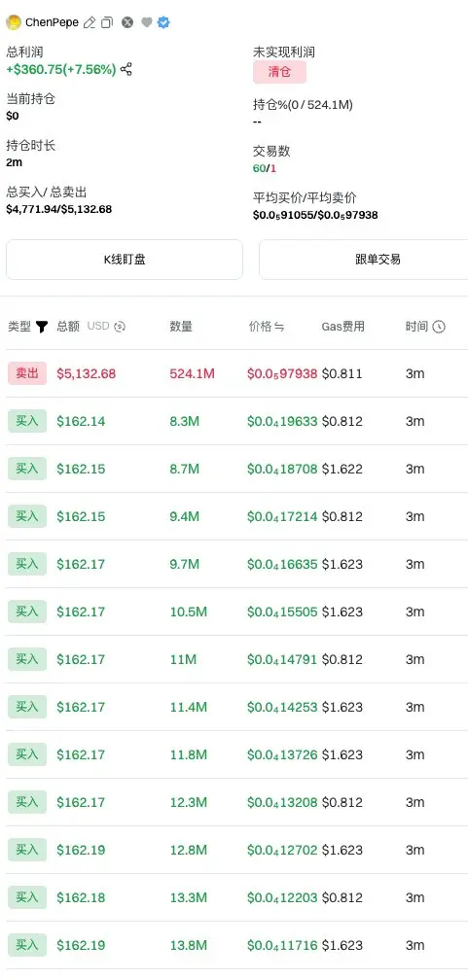Swap price display with arrows icon
Image resolution: width=468 pixels, height=980 pixels.
point(279,327)
